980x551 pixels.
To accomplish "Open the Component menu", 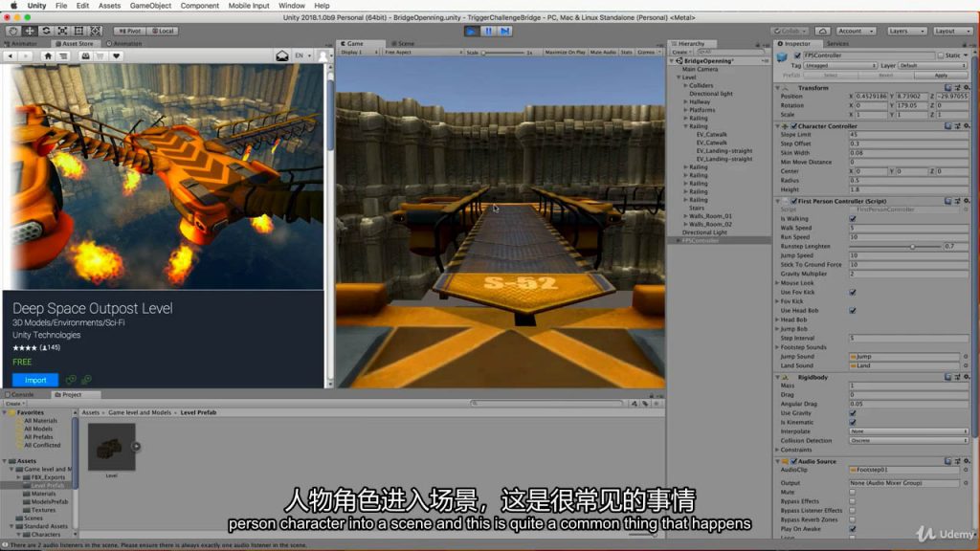I will point(199,6).
